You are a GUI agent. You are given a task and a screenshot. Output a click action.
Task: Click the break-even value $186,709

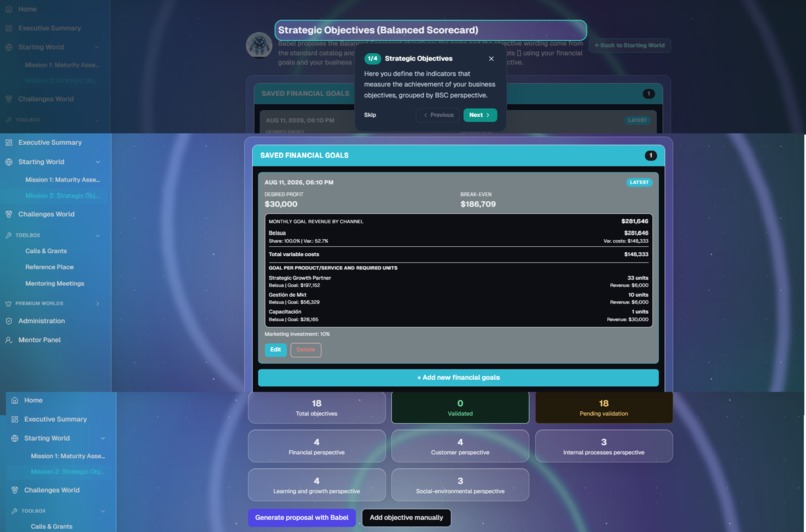point(478,204)
